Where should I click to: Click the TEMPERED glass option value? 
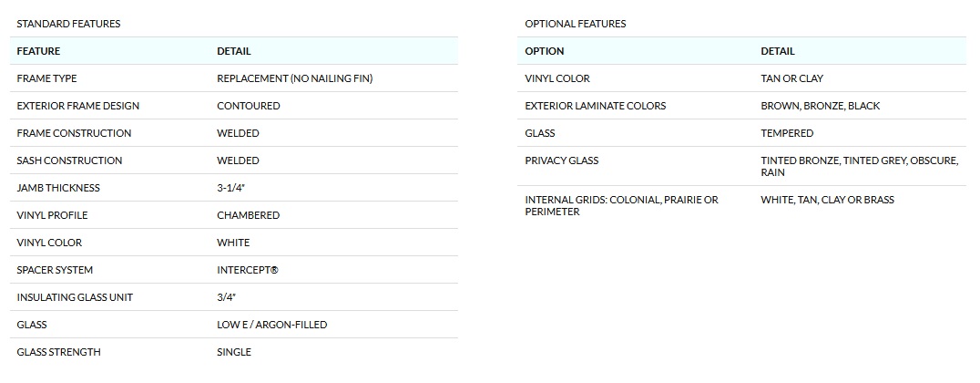tap(787, 133)
